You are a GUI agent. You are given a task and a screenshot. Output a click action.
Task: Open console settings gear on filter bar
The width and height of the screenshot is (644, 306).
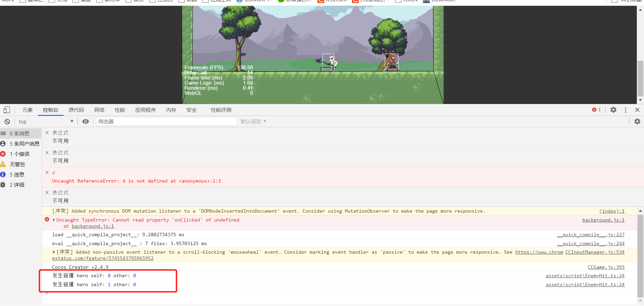637,121
